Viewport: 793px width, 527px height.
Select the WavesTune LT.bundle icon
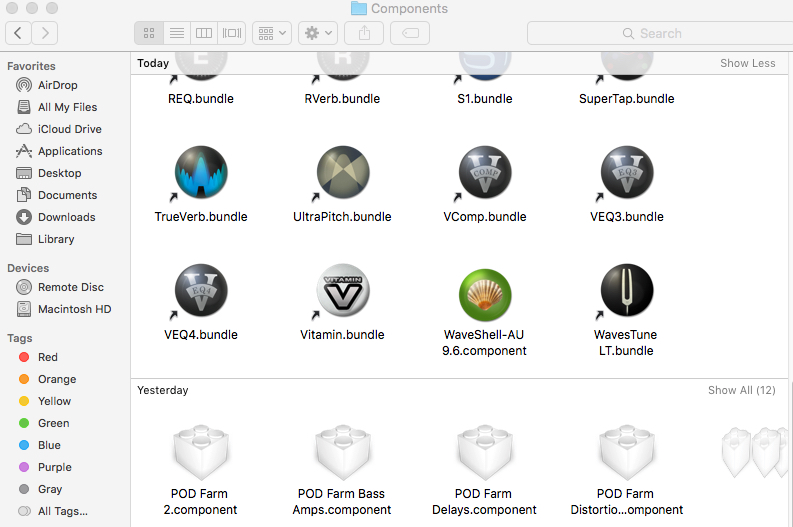click(x=627, y=290)
